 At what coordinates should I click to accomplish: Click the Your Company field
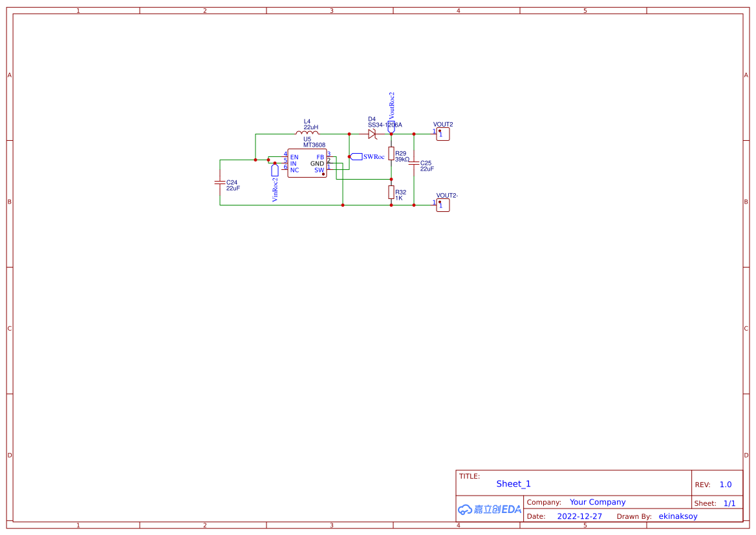coord(597,502)
